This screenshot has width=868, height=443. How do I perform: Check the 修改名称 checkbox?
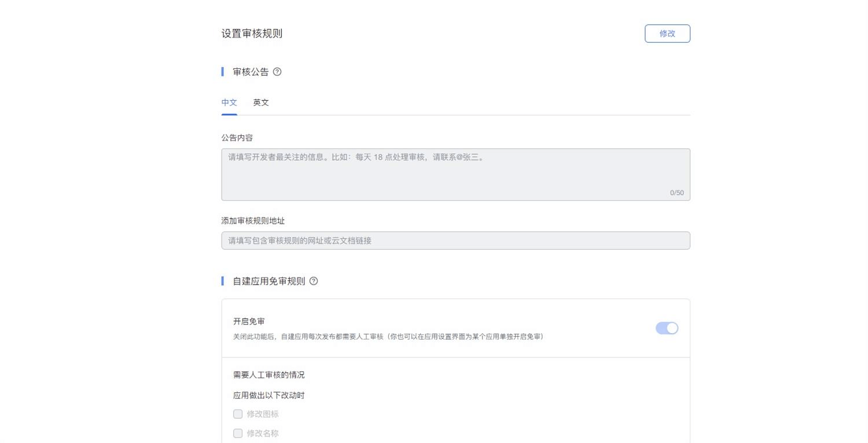tap(238, 433)
